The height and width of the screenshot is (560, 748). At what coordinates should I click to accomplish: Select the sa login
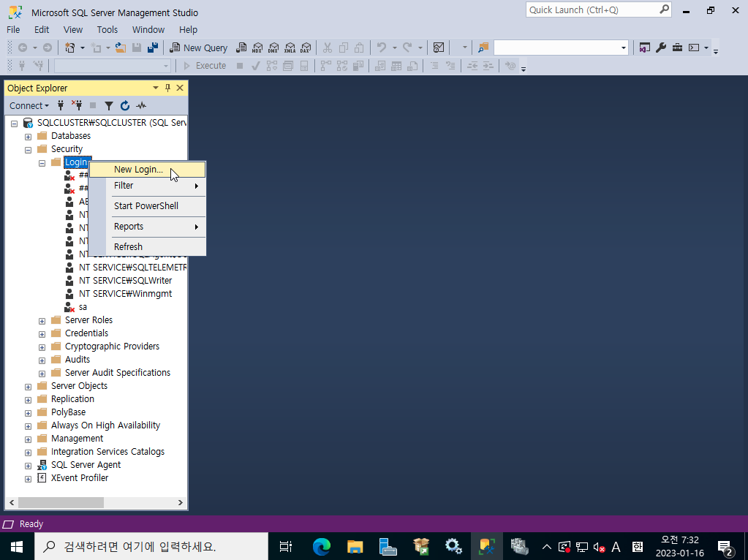coord(83,307)
